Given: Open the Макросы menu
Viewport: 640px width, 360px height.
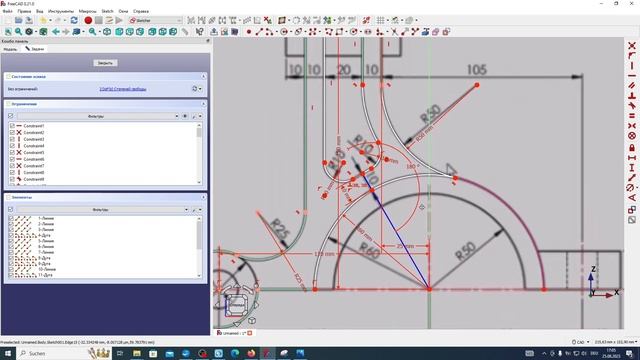Looking at the screenshot, I should click(x=87, y=11).
